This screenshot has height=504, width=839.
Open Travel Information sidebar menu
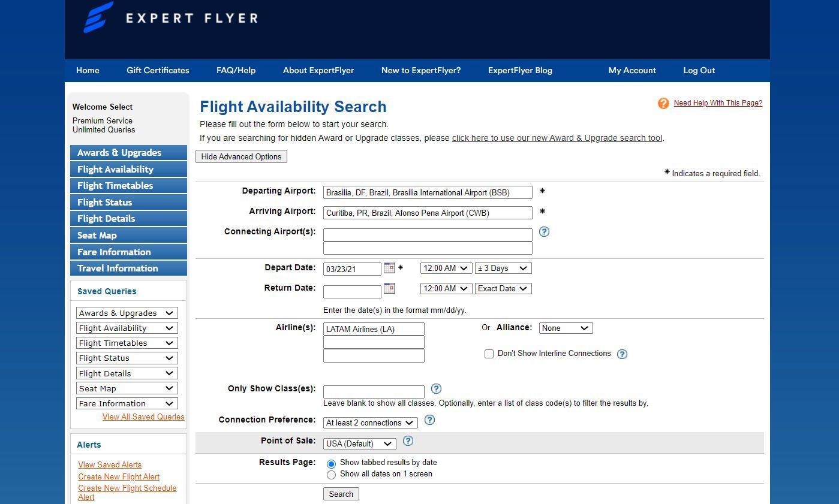(128, 268)
